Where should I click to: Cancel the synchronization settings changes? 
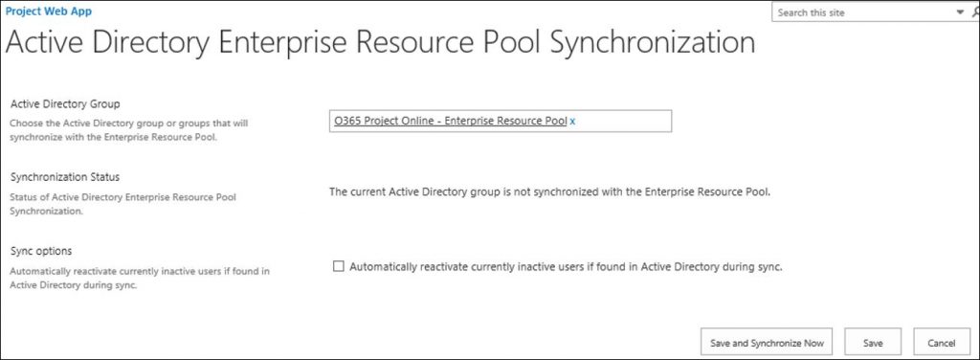point(942,343)
